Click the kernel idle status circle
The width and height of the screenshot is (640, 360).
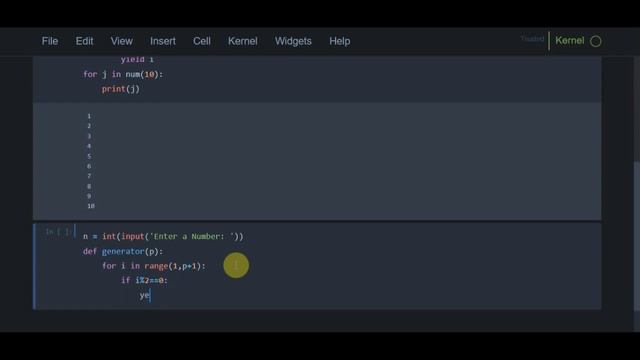tap(596, 41)
